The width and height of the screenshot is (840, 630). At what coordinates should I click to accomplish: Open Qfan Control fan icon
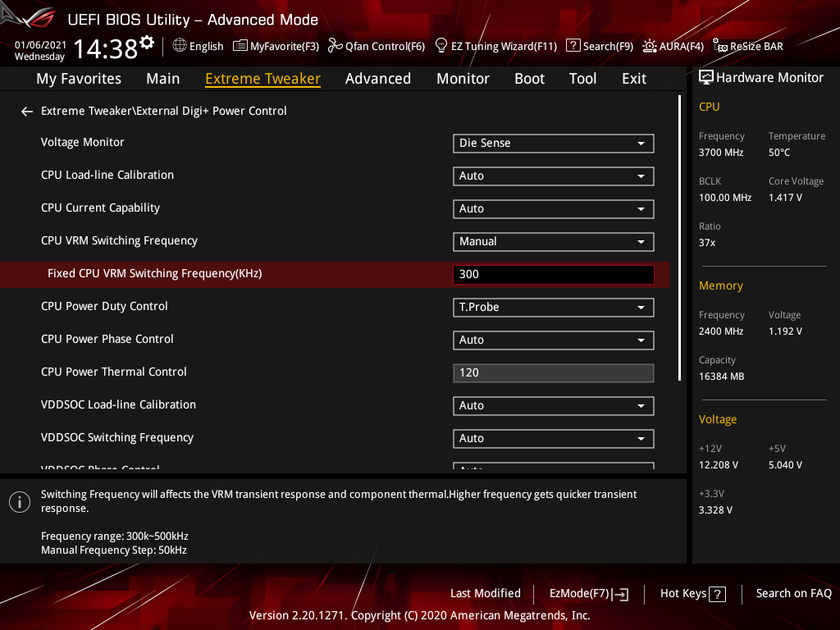[x=336, y=46]
